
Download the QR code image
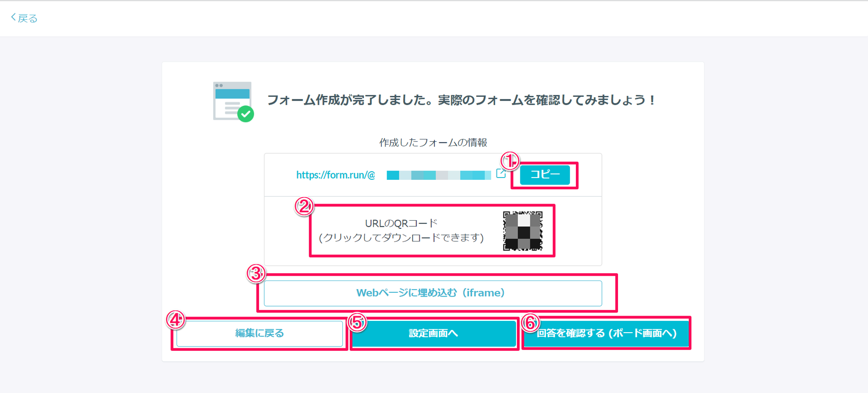coord(523,231)
